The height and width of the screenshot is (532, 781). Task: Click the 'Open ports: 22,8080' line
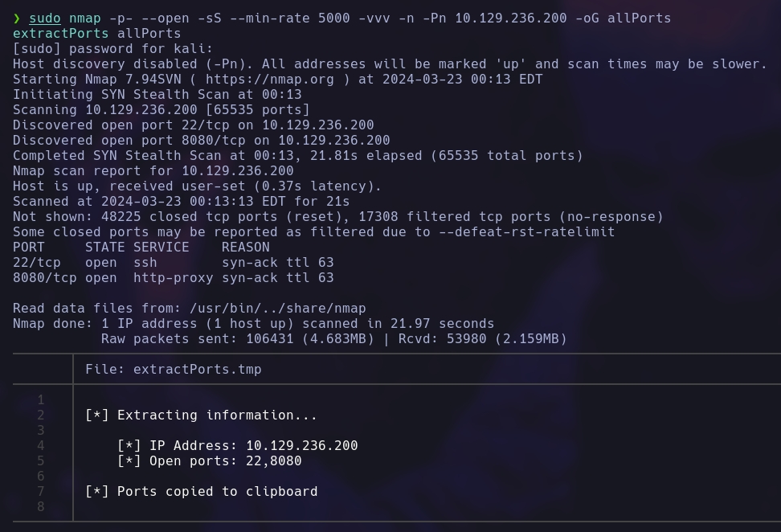point(209,461)
